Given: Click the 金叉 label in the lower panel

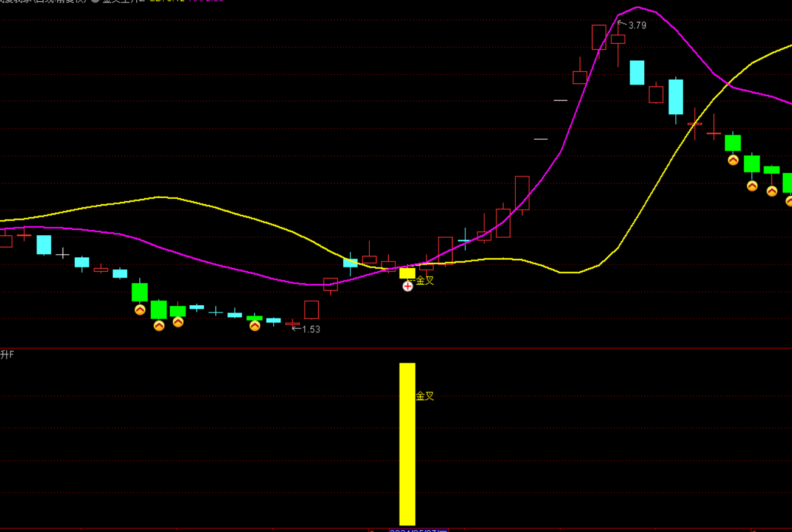Looking at the screenshot, I should [425, 396].
